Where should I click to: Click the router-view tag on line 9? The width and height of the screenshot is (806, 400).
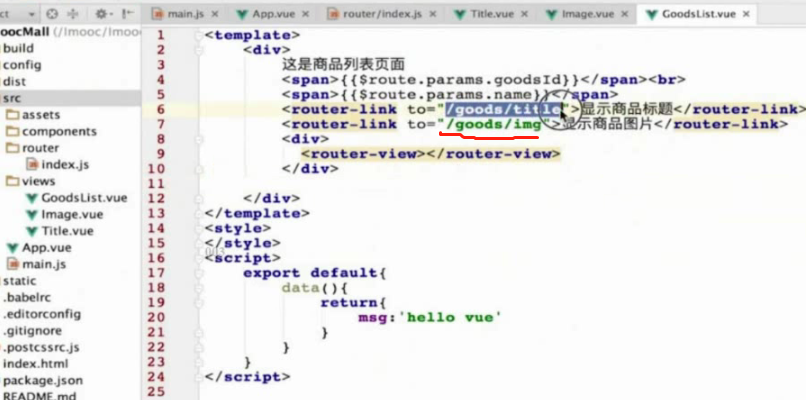click(430, 154)
